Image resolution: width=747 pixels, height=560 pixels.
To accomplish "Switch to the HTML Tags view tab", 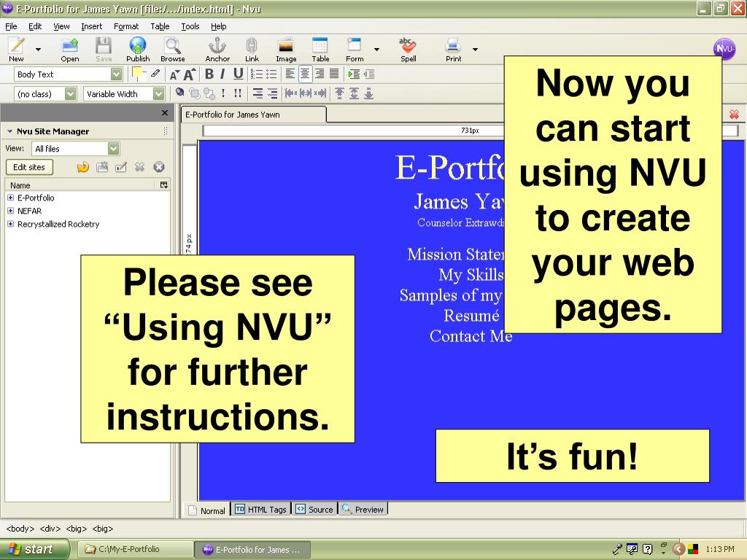I will [261, 510].
